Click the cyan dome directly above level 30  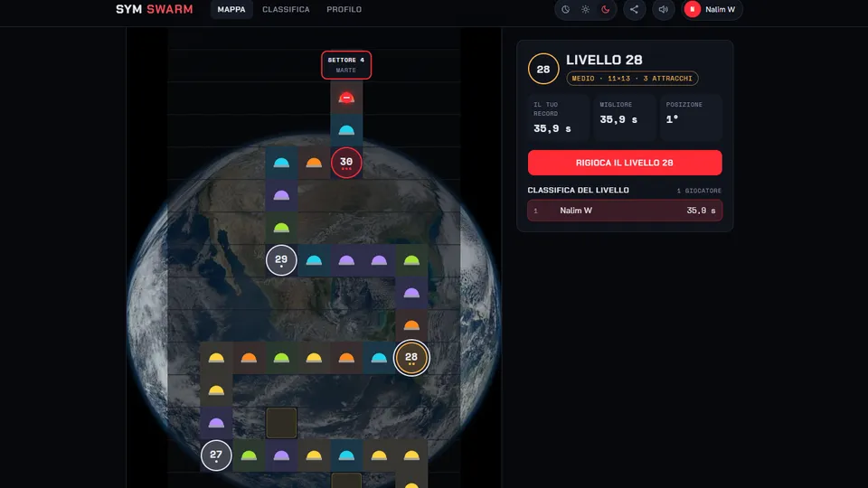coord(346,130)
